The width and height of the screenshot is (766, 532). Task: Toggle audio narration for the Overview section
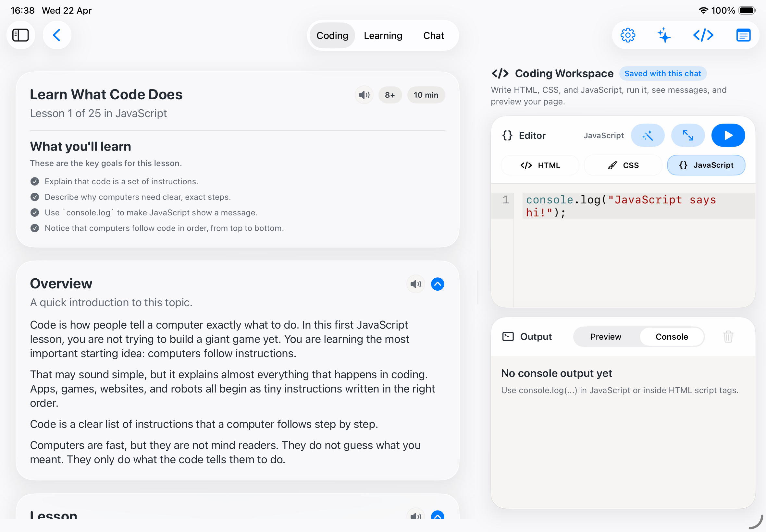[x=415, y=284]
